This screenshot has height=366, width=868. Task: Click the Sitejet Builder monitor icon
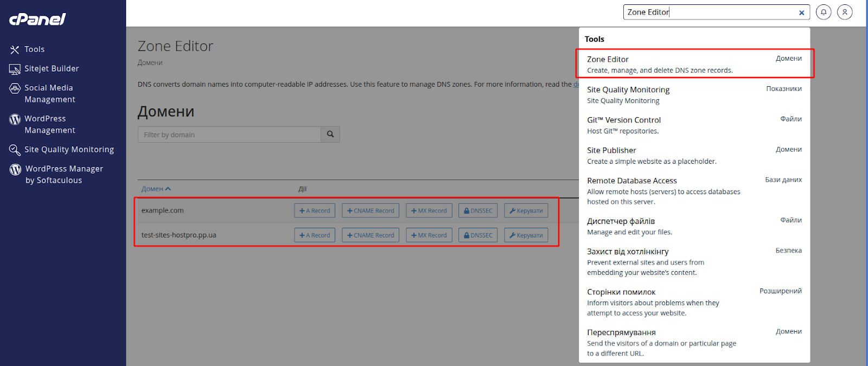[x=15, y=69]
